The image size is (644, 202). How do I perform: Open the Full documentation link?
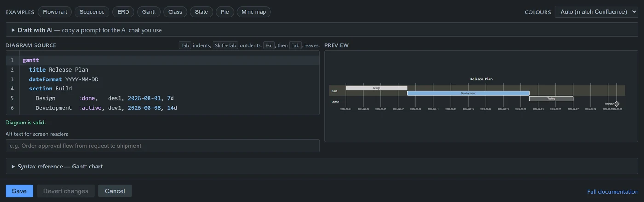tap(613, 192)
